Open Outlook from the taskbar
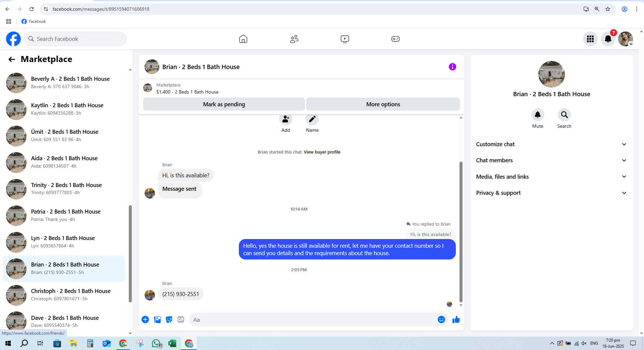Screen dimensions: 644x350 point(106,343)
